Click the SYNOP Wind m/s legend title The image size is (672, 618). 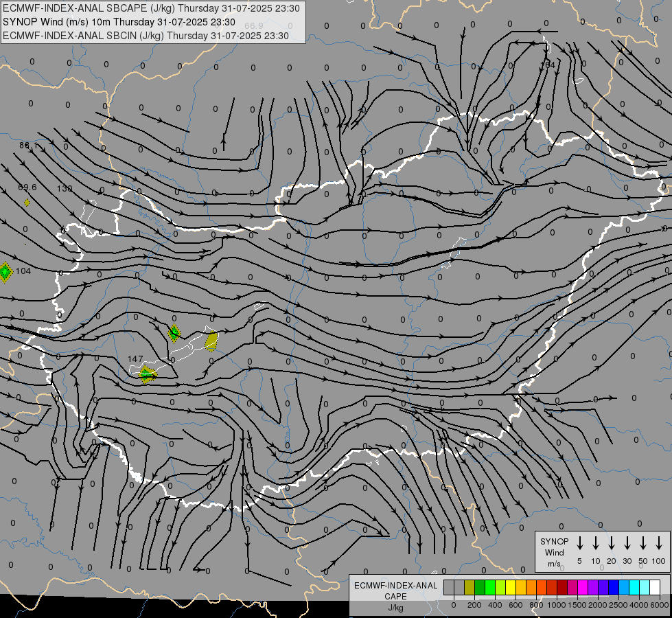(x=554, y=552)
